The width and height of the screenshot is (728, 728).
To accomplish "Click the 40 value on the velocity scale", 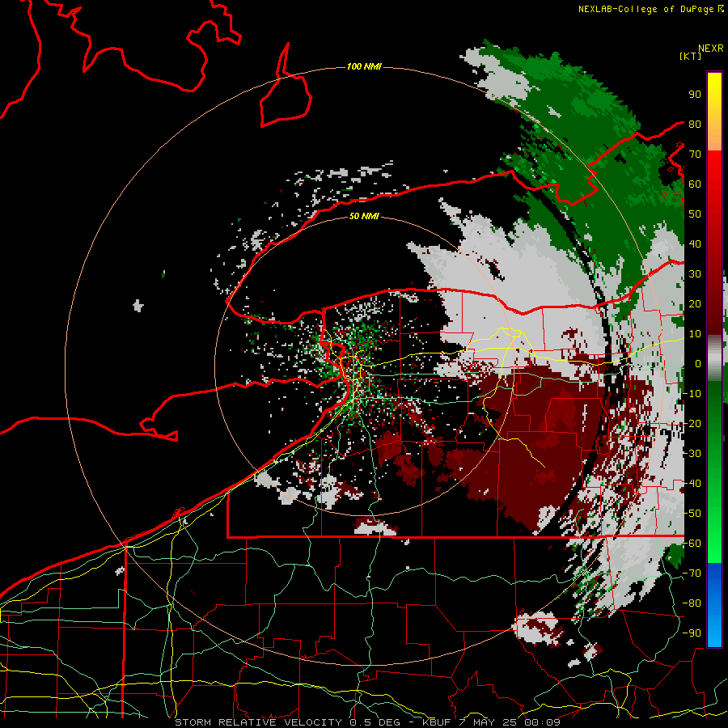I will coord(695,243).
